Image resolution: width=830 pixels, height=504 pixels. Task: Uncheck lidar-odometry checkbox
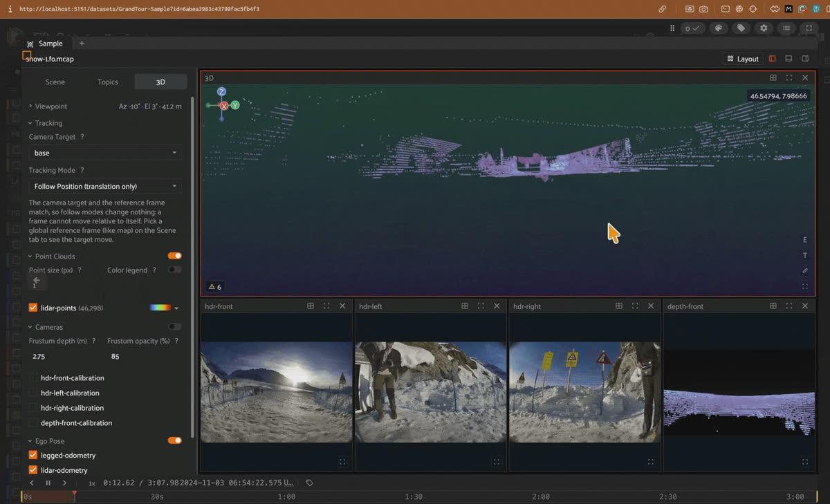pos(33,470)
